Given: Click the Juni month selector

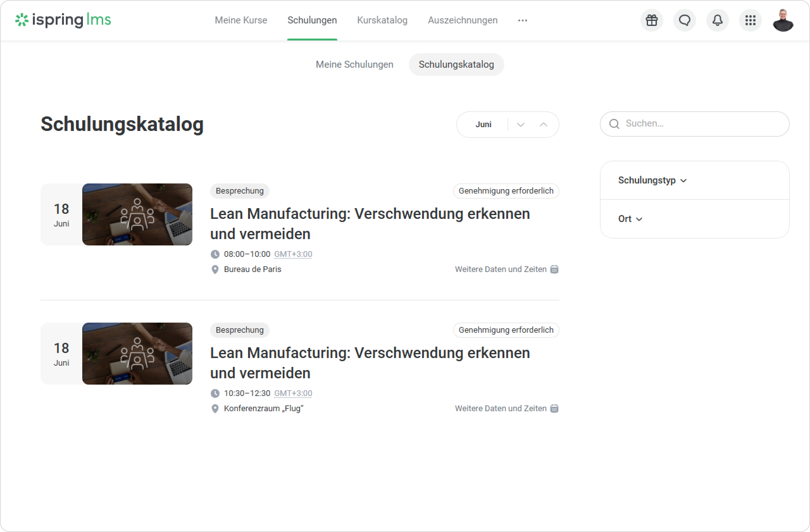Looking at the screenshot, I should coord(483,125).
